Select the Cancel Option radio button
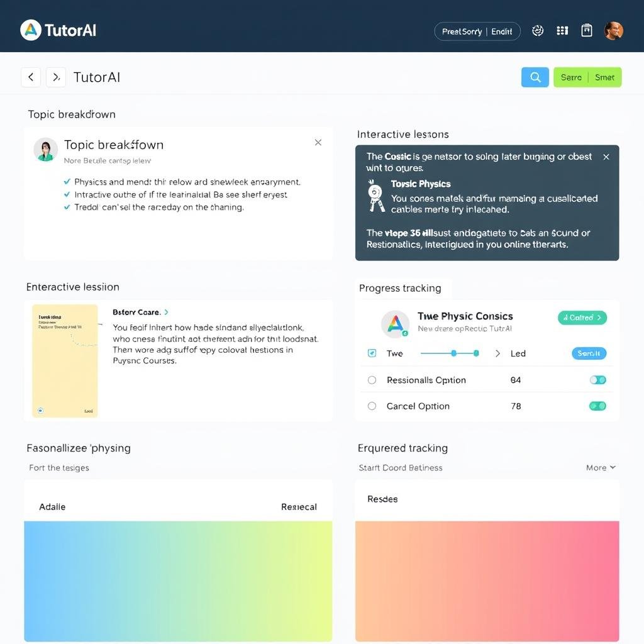The height and width of the screenshot is (644, 644). click(372, 406)
